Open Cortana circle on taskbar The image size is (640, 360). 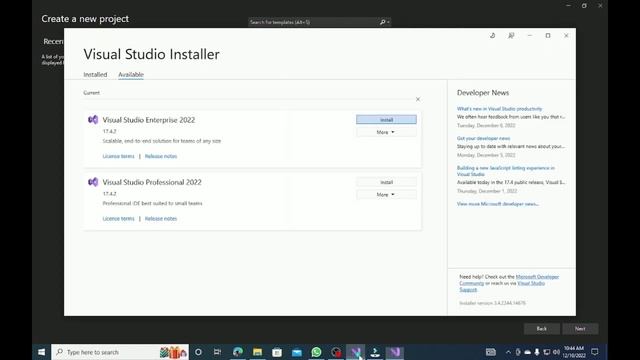pyautogui.click(x=198, y=352)
